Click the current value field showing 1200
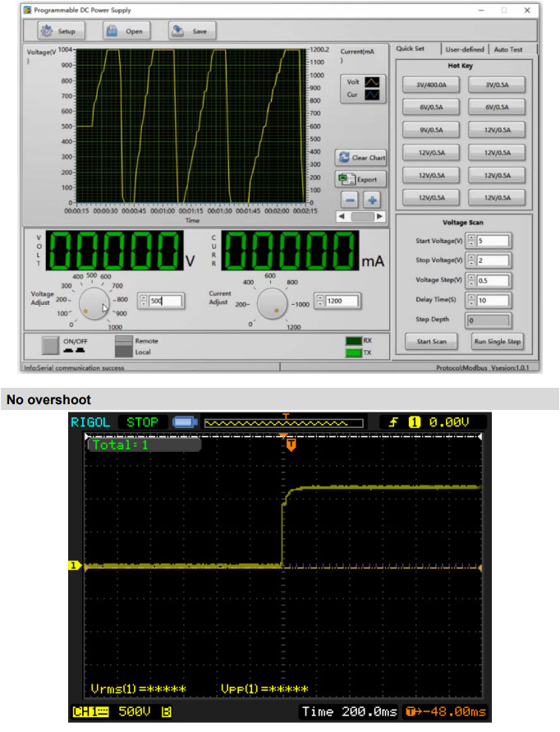 pyautogui.click(x=342, y=302)
